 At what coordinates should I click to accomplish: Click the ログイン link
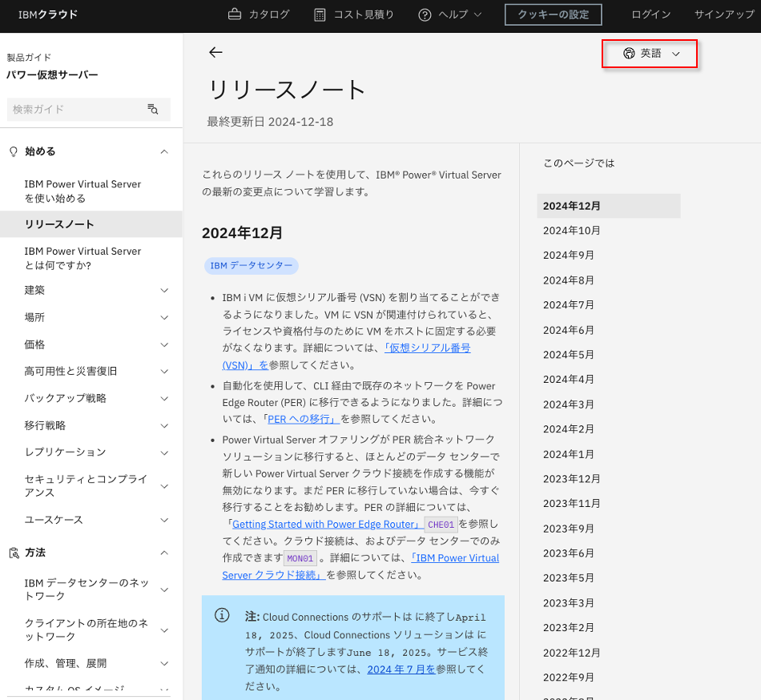click(x=650, y=14)
